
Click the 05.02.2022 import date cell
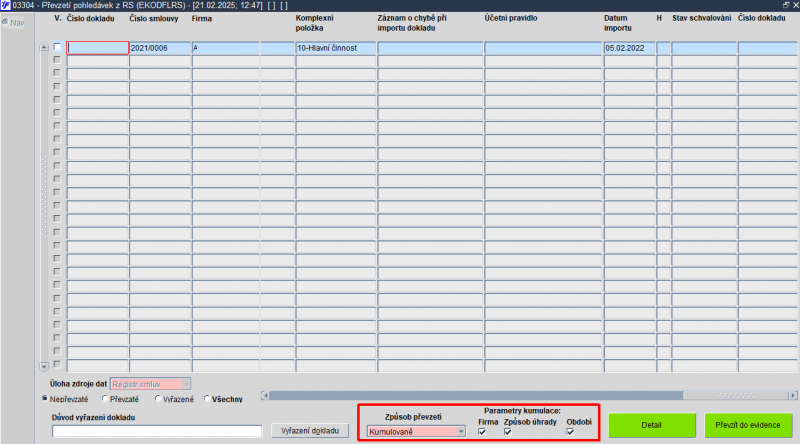pyautogui.click(x=629, y=48)
